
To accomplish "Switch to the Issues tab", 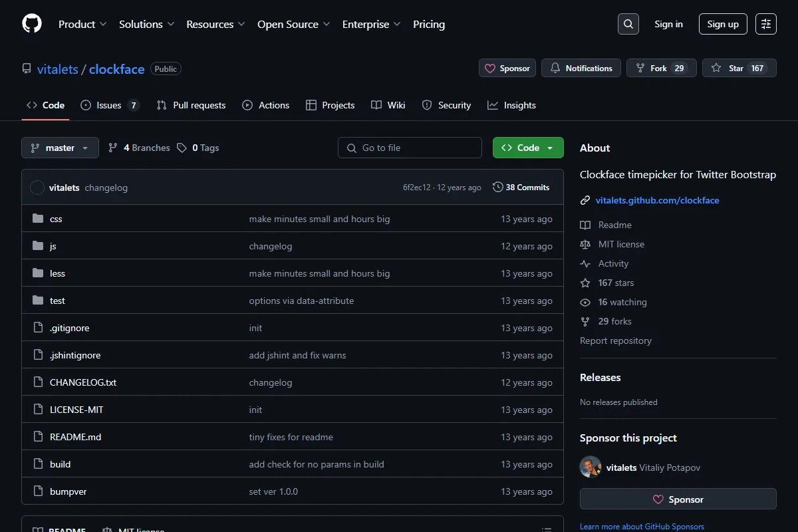I will click(x=110, y=105).
